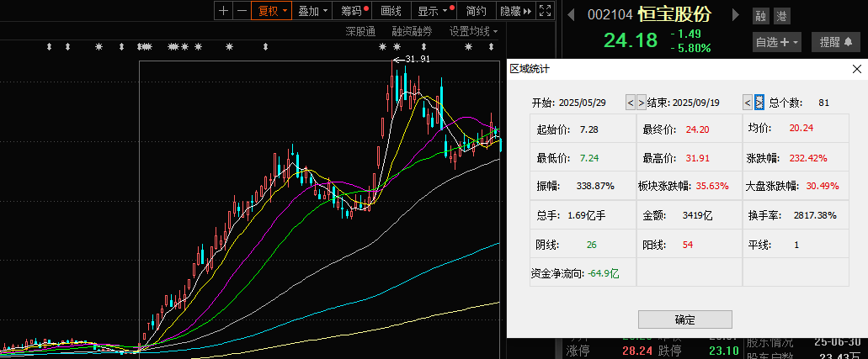Open 设置均线 moving average dropdown
Screen dimensions: 868x359
(x=473, y=31)
